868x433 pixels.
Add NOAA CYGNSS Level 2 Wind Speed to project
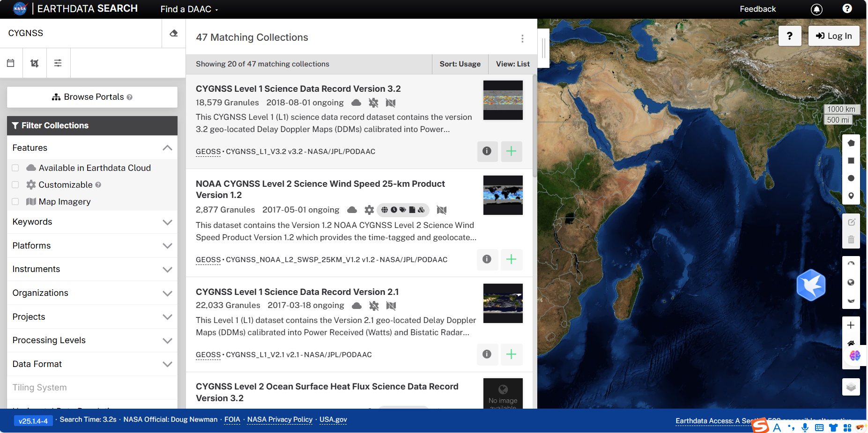[512, 259]
